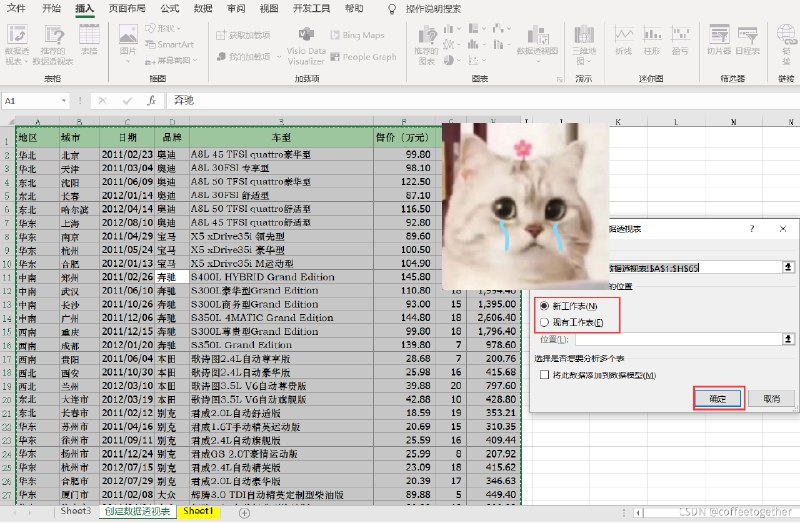Insert a 折线 line sparkline
The width and height of the screenshot is (800, 523).
coord(623,40)
